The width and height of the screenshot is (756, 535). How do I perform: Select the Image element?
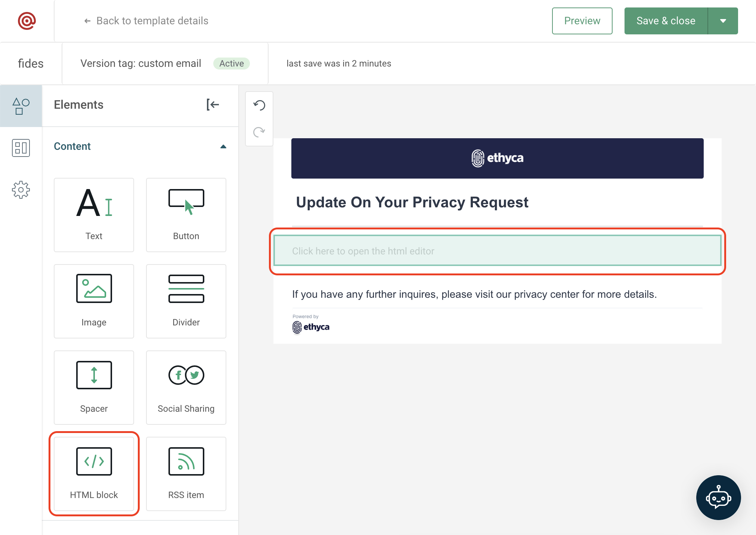(94, 301)
